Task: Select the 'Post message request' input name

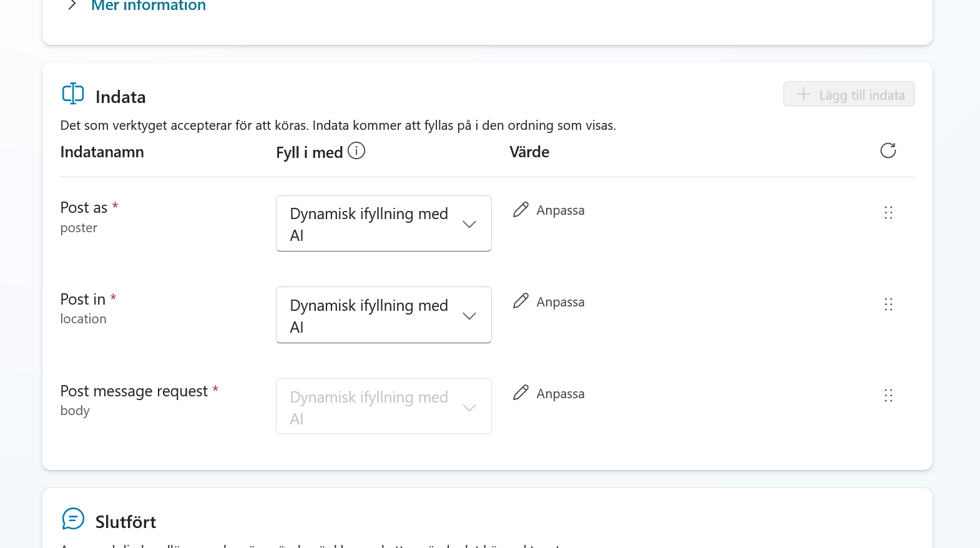Action: click(x=134, y=391)
